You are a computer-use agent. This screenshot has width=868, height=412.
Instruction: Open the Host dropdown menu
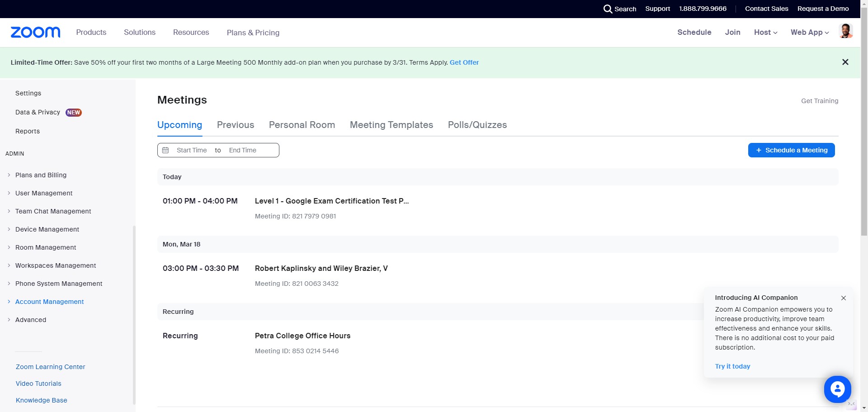765,32
